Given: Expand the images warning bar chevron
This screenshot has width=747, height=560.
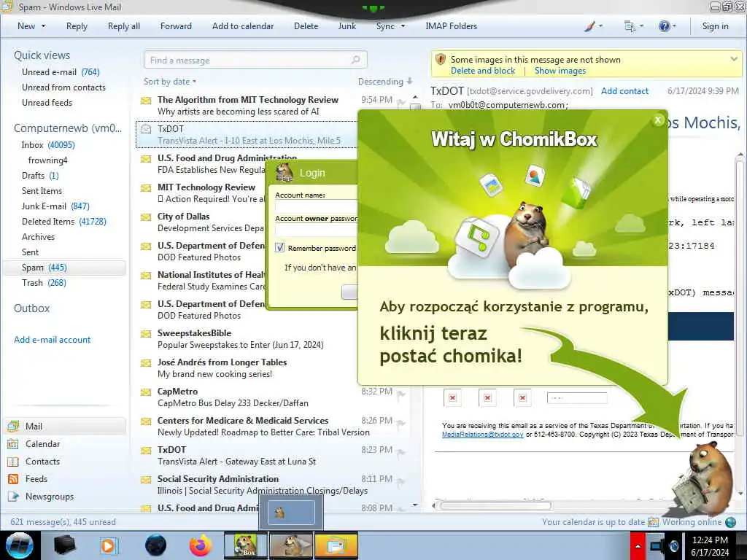Looking at the screenshot, I should click(x=734, y=59).
